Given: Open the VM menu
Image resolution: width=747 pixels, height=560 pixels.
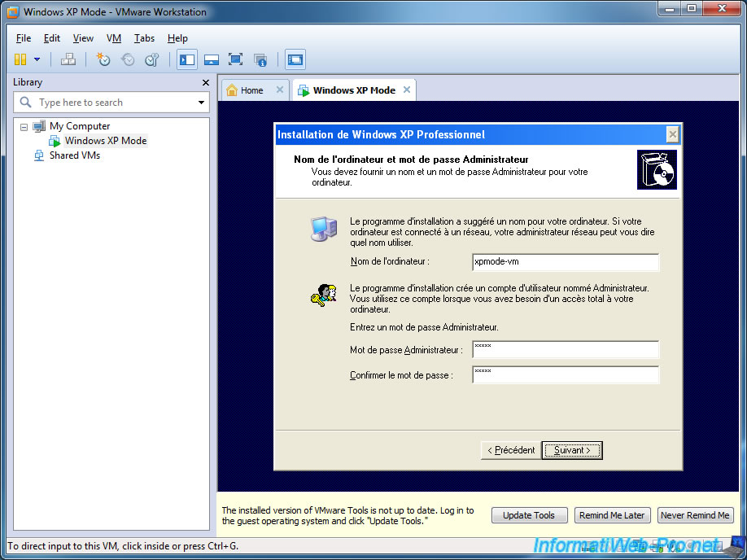Looking at the screenshot, I should (x=114, y=38).
